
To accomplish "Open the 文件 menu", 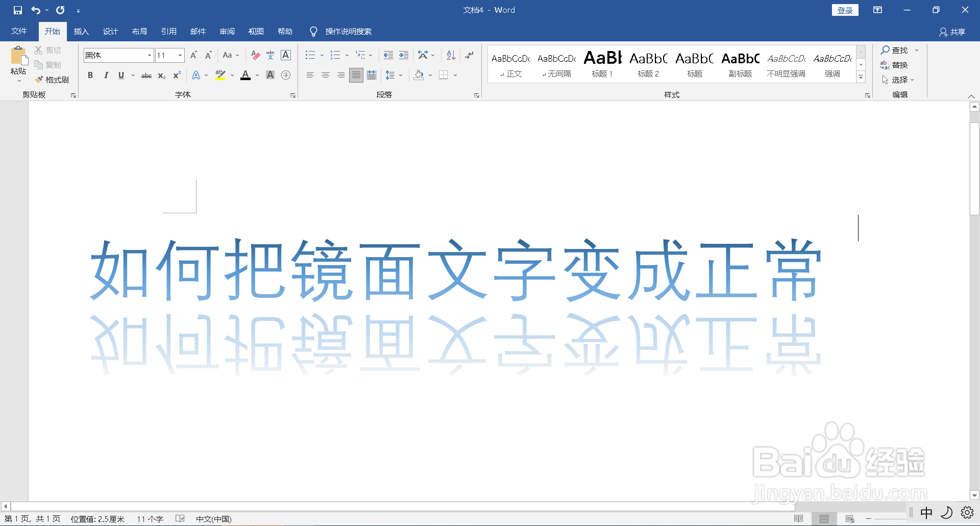I will click(x=19, y=31).
